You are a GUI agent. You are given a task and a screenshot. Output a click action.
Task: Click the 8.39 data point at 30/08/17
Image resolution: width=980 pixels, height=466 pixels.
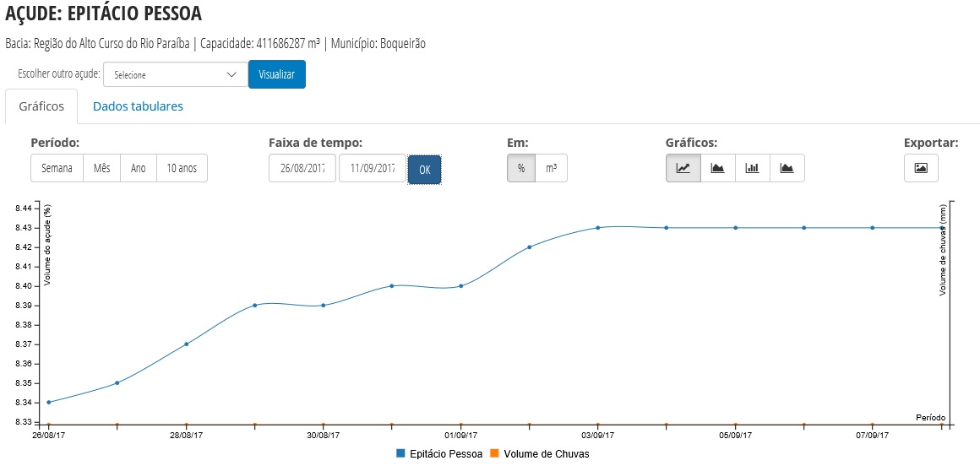[323, 306]
